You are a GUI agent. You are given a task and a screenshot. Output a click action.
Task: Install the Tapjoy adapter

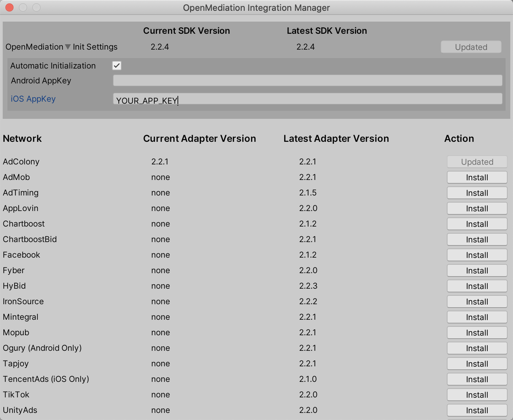tap(477, 364)
